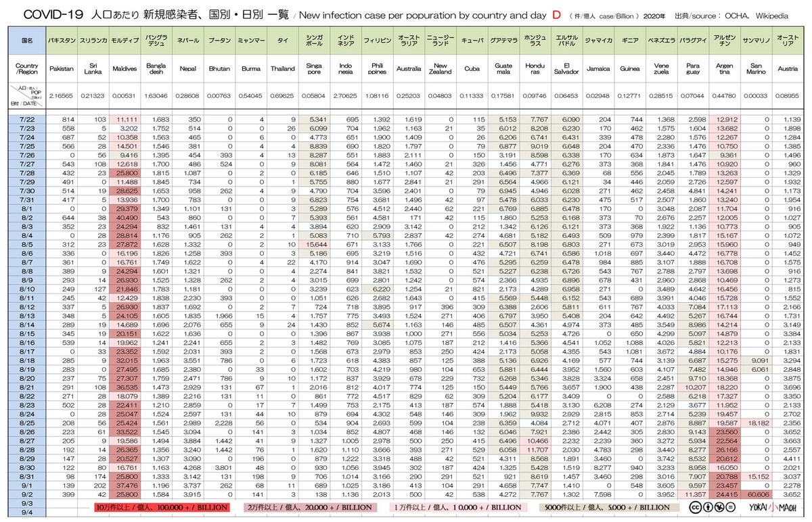Click the red 100,000+ / billion legend swatch
This screenshot has width=812, height=522.
161,506
